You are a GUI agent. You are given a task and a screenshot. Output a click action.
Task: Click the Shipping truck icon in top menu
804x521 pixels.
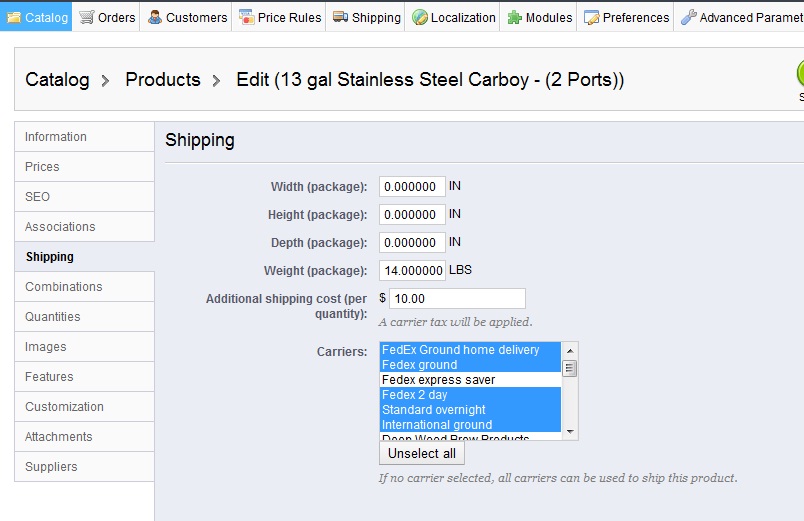tap(341, 17)
